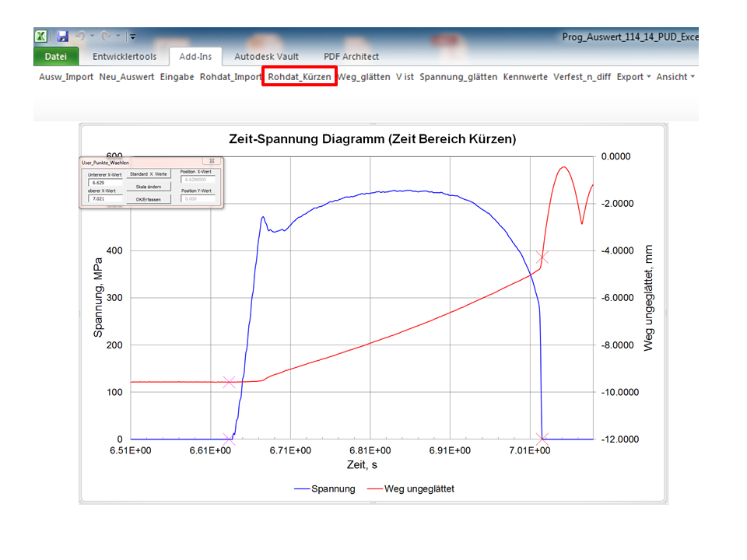Open the Eingabe command
Screen dimensions: 747x560
[177, 77]
